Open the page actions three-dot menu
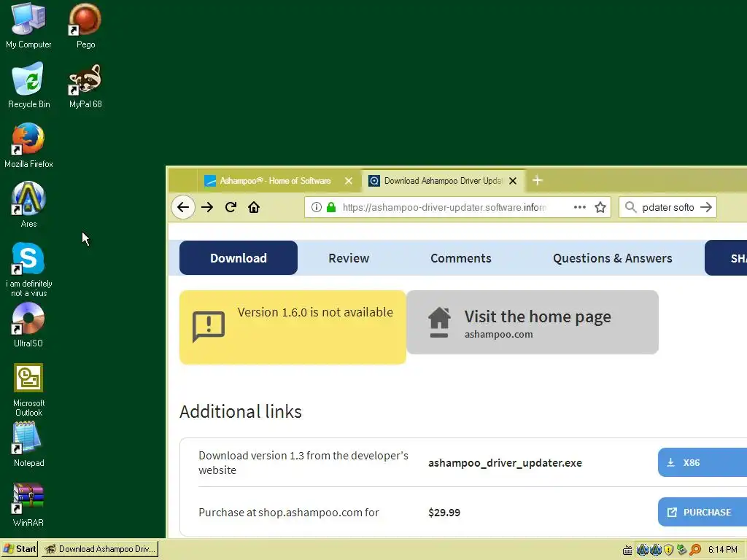Screen dimensions: 747x560 [580, 207]
